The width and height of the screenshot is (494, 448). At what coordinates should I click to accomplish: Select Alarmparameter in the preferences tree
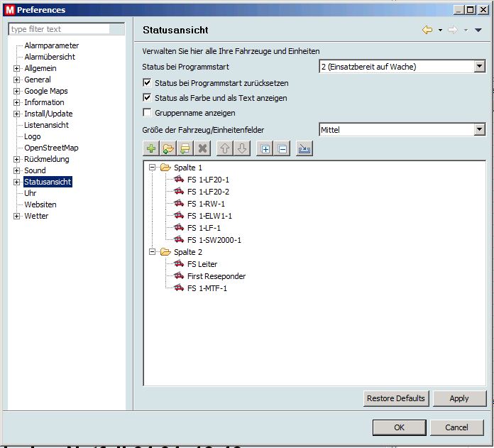(x=51, y=45)
